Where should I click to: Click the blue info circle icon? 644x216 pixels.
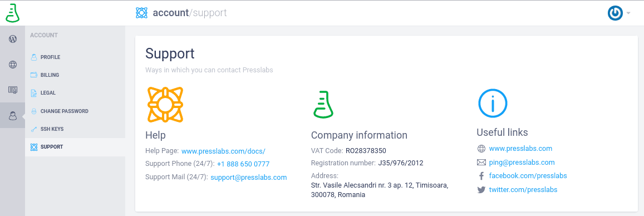[x=493, y=103]
